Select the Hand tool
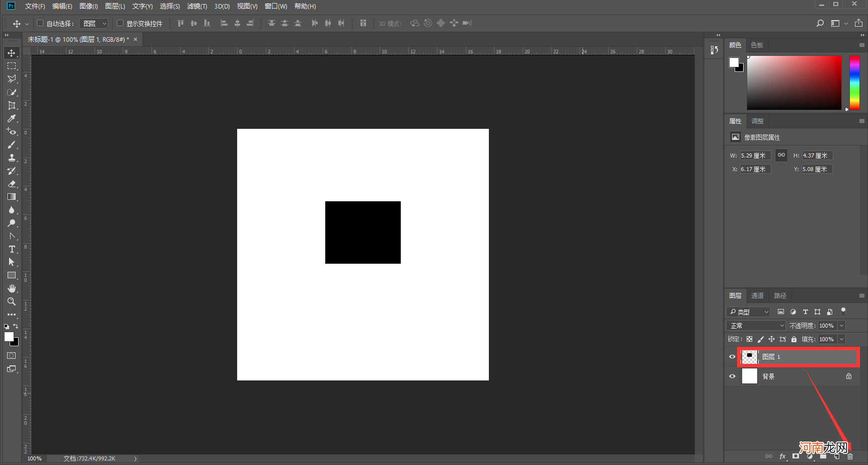The height and width of the screenshot is (465, 868). [12, 288]
